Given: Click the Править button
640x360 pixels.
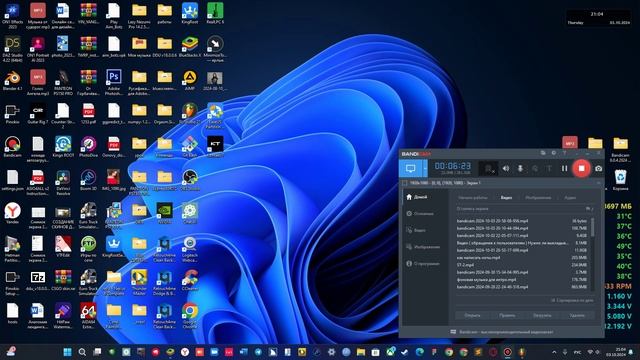Looking at the screenshot, I should tap(507, 315).
